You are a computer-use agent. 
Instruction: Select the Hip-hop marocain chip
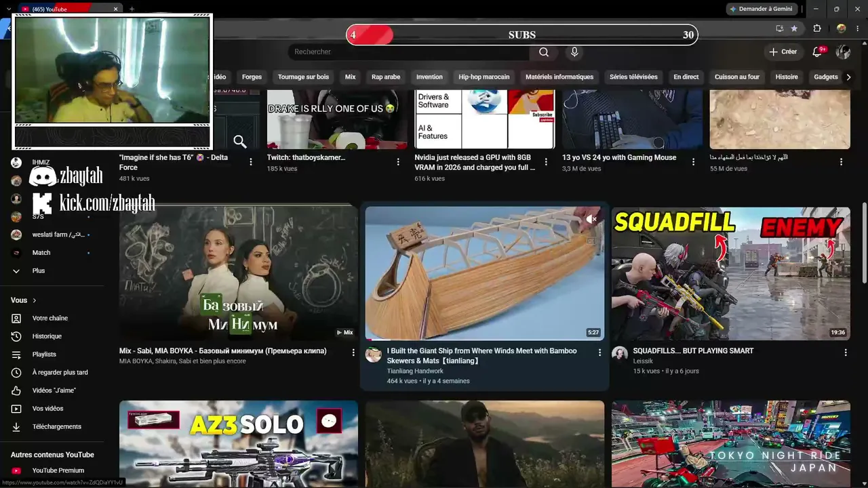point(484,77)
